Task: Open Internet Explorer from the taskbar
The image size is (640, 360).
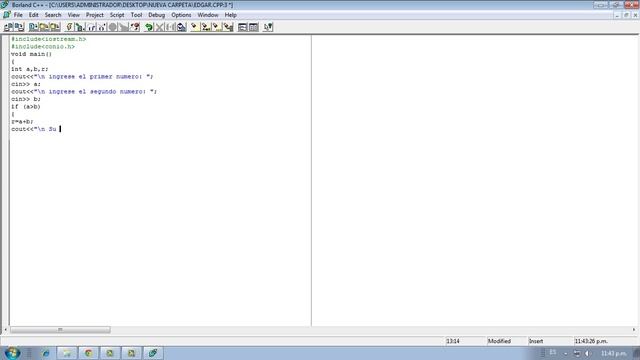Action: (x=46, y=353)
